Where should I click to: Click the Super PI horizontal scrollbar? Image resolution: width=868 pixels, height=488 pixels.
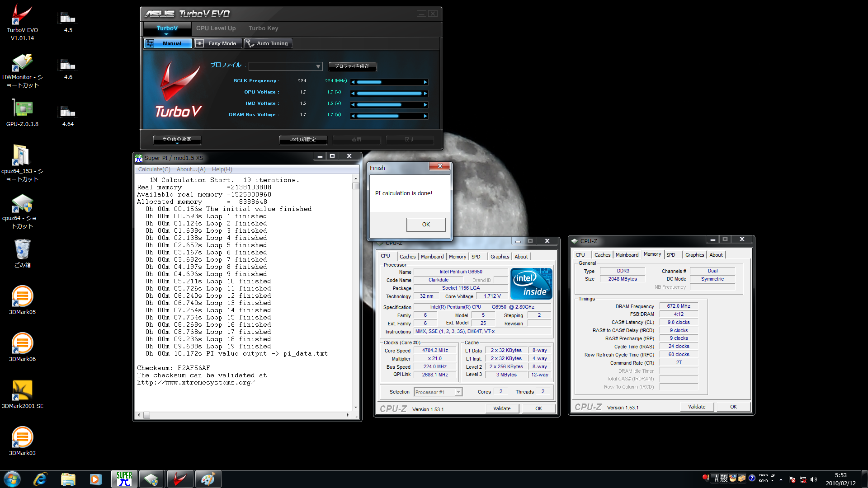246,415
